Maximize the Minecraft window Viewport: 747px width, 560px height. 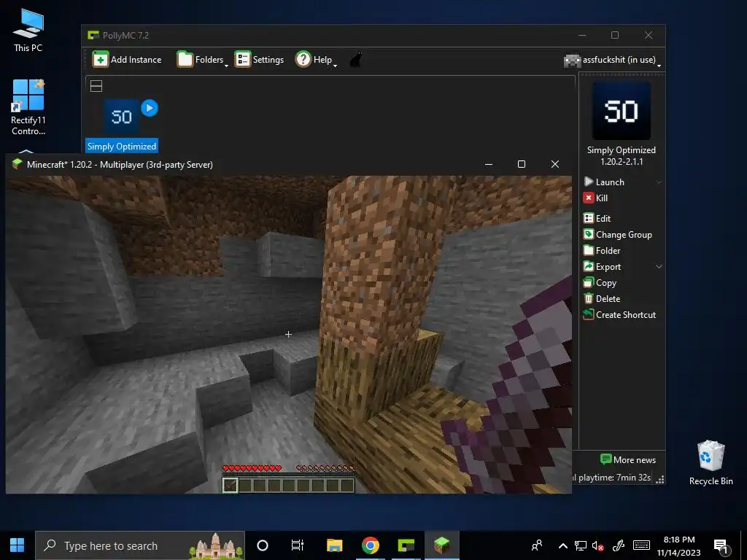522,164
